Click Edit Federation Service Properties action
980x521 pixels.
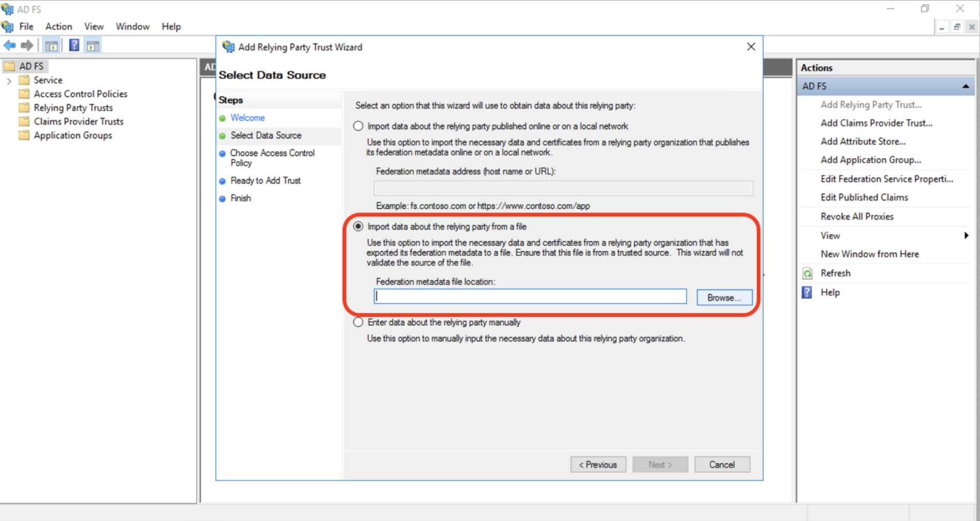pos(887,179)
